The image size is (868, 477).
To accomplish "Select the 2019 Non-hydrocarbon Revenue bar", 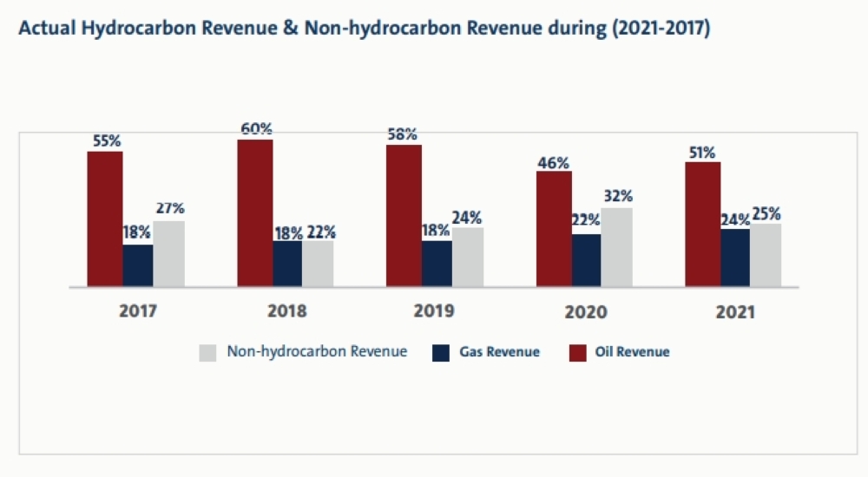I will point(468,258).
